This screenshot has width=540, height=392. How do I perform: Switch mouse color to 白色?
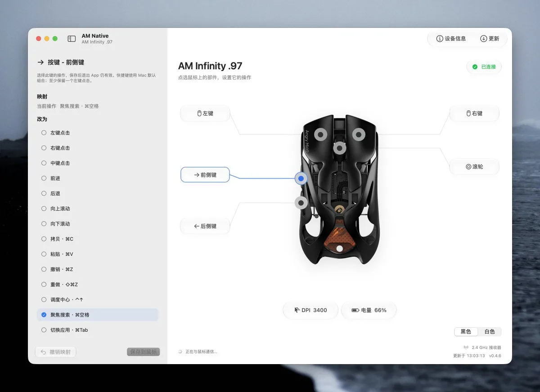point(490,332)
